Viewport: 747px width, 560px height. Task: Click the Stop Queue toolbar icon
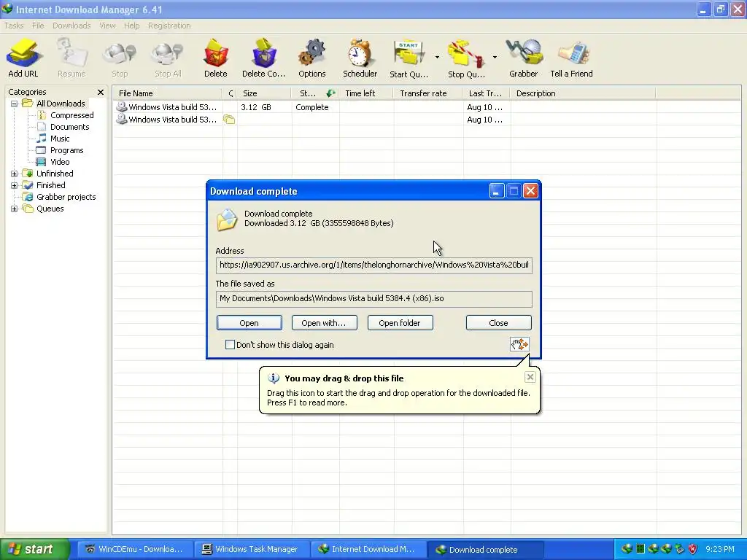coord(466,58)
